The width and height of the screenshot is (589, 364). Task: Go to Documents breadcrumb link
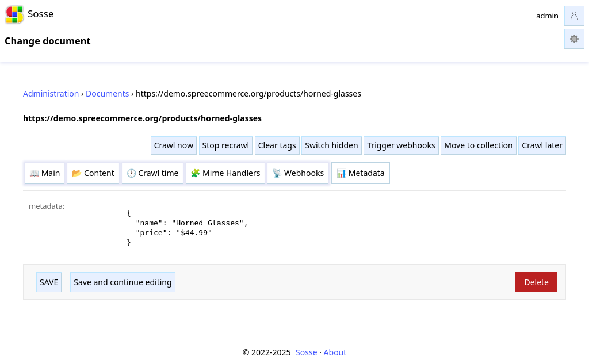[x=107, y=94]
